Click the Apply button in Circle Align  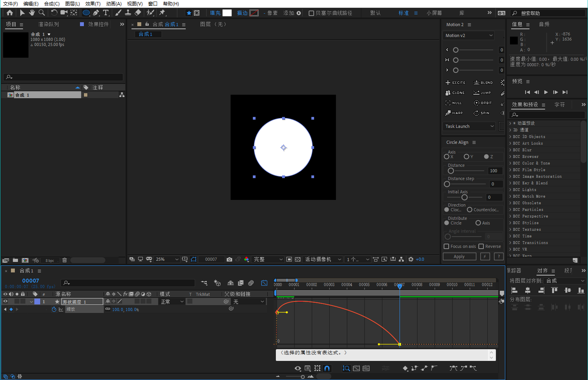click(x=459, y=256)
